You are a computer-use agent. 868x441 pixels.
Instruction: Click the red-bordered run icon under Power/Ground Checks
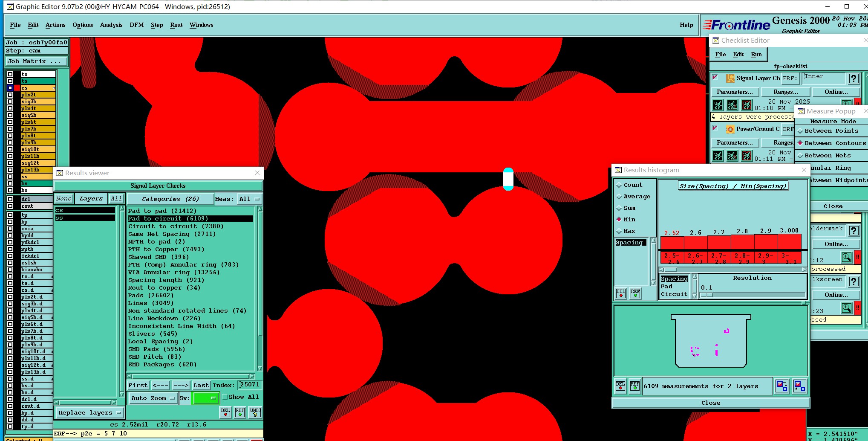(747, 156)
